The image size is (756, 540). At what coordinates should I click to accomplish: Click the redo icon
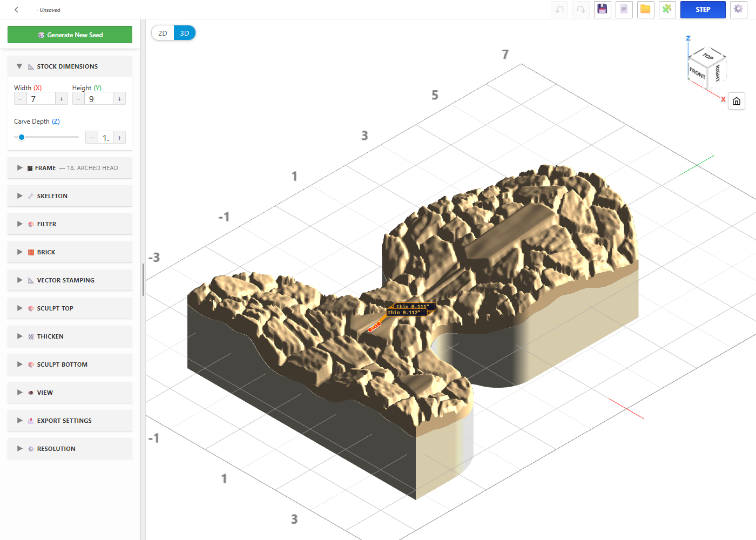581,10
